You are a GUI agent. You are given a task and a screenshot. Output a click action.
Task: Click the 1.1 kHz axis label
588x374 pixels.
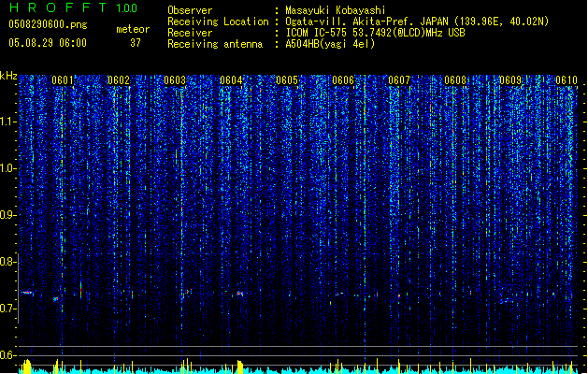(7, 122)
